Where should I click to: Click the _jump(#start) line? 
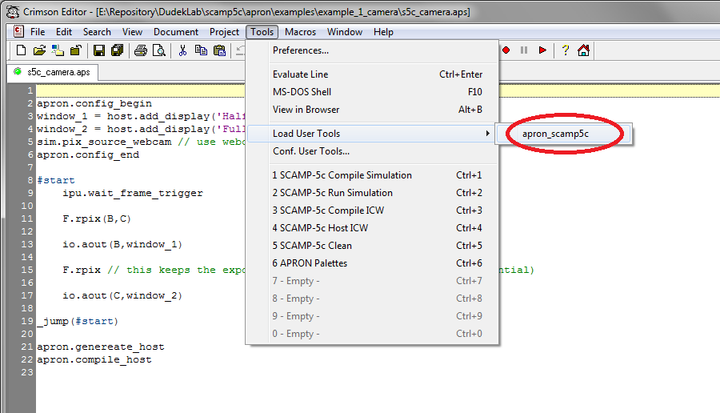78,321
